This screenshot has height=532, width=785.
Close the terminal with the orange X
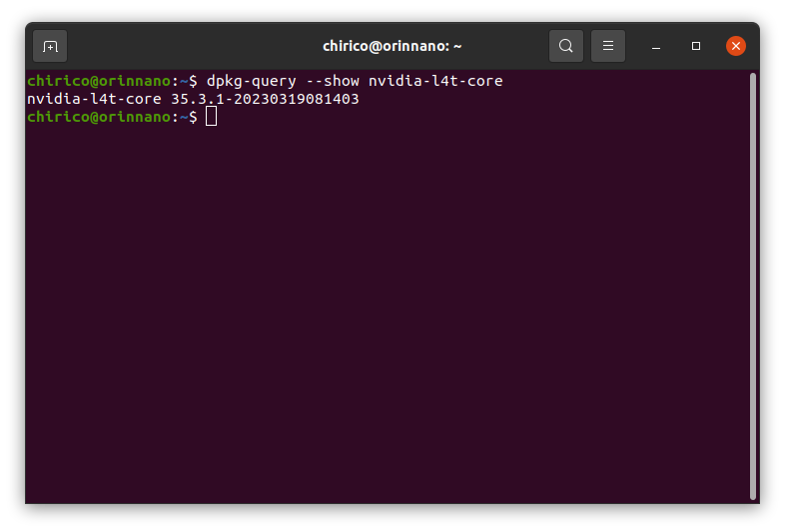click(x=736, y=46)
